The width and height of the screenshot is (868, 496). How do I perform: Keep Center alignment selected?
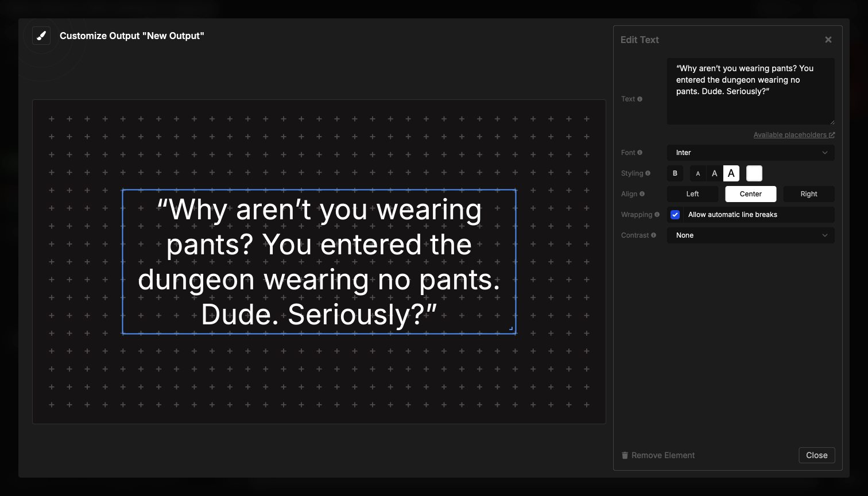tap(750, 193)
